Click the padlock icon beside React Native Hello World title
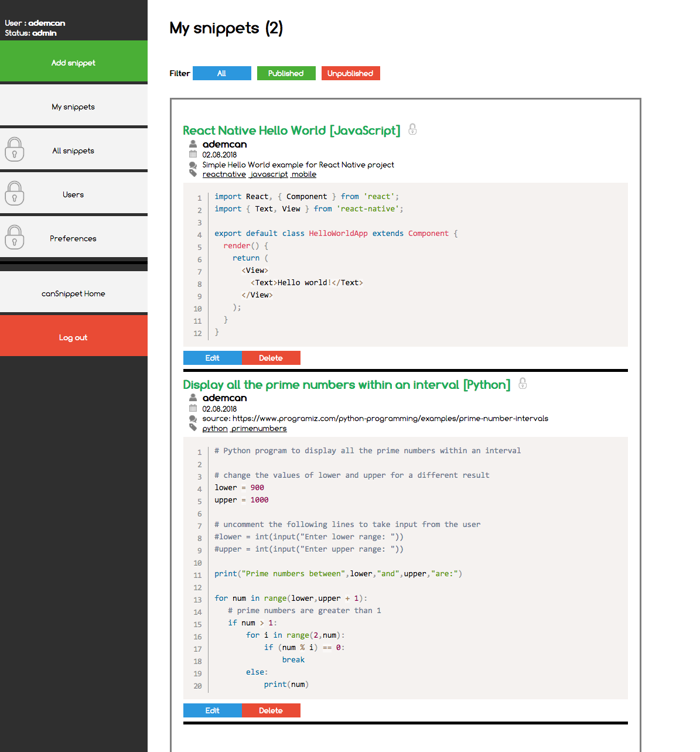The image size is (700, 752). 412,129
